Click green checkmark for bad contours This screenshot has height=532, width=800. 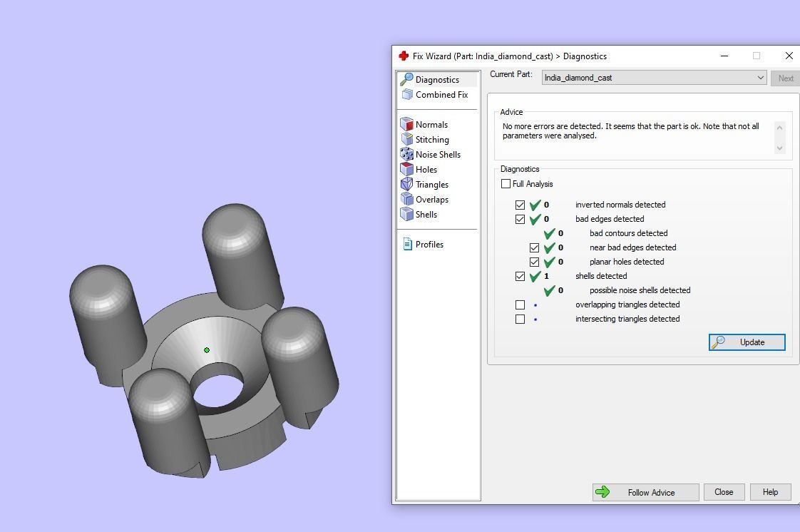pos(549,234)
